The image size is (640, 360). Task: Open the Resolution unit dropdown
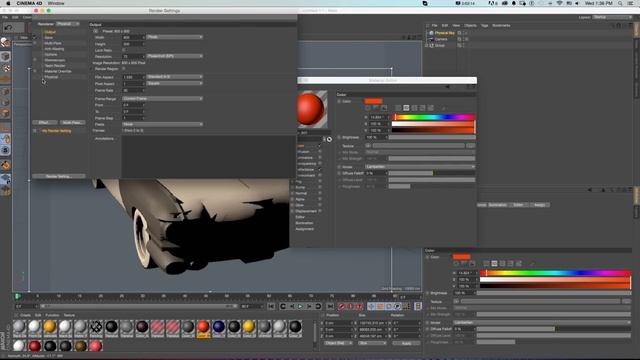tap(174, 56)
